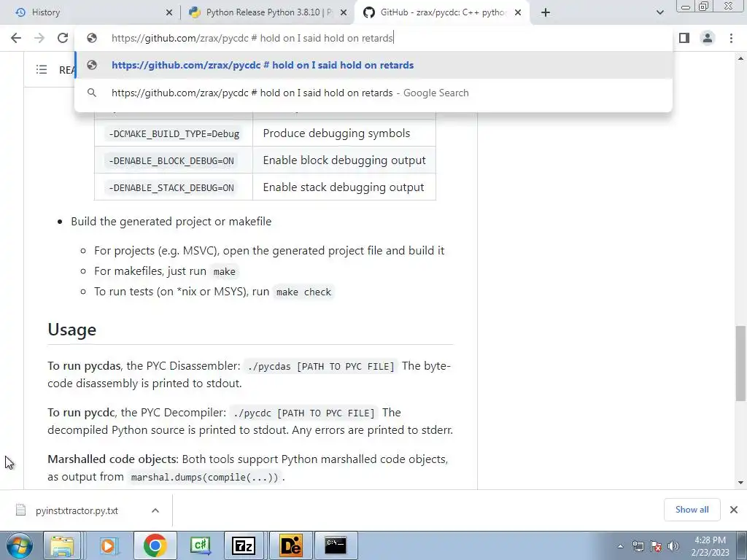Expand the pyinstxtractor.py.txt download options chevron
Screen dimensions: 747x560
click(155, 510)
